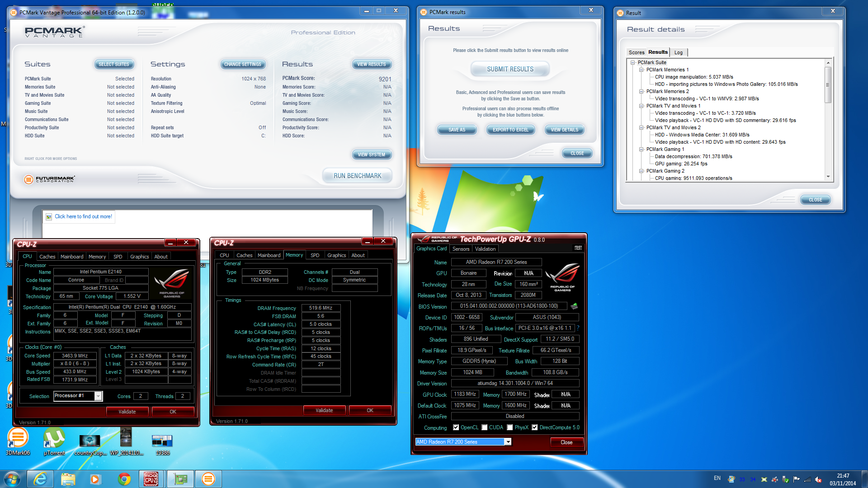Click Validate in the CPU-Z Memory window
Screen dimensions: 868x488
(324, 410)
